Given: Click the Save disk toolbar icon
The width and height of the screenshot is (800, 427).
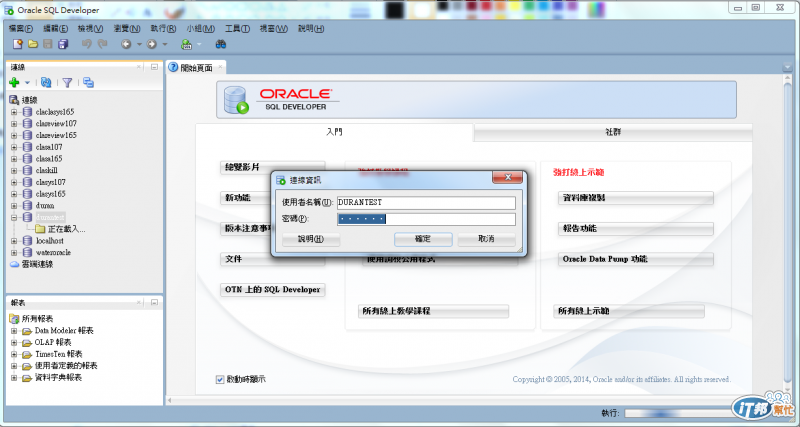Looking at the screenshot, I should (48, 44).
